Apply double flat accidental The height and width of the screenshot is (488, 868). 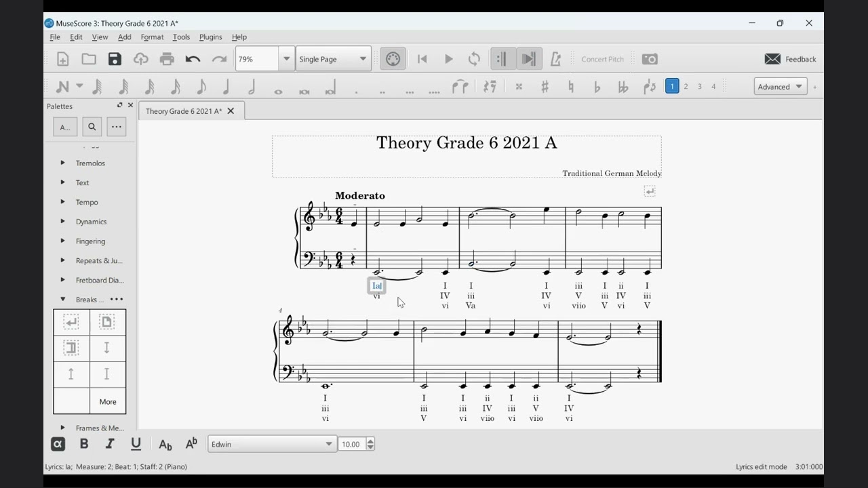tap(623, 87)
